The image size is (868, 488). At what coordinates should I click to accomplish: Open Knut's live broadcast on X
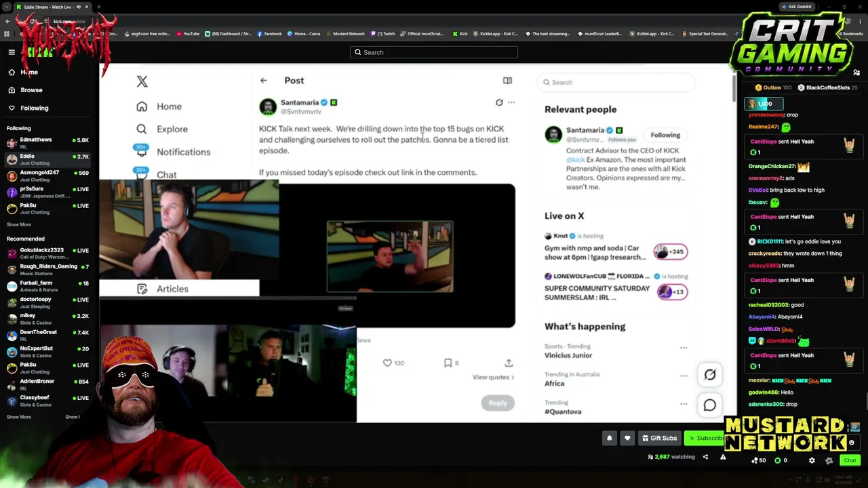[616, 247]
